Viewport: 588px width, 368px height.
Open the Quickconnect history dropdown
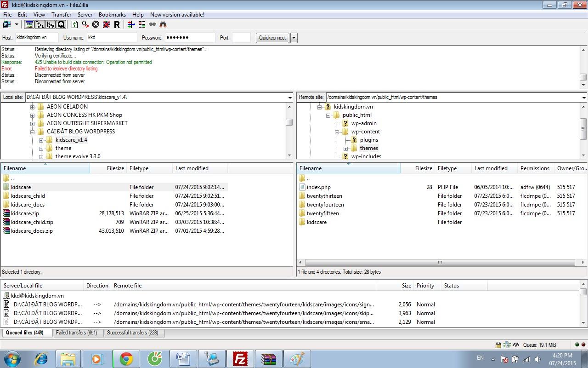(294, 38)
